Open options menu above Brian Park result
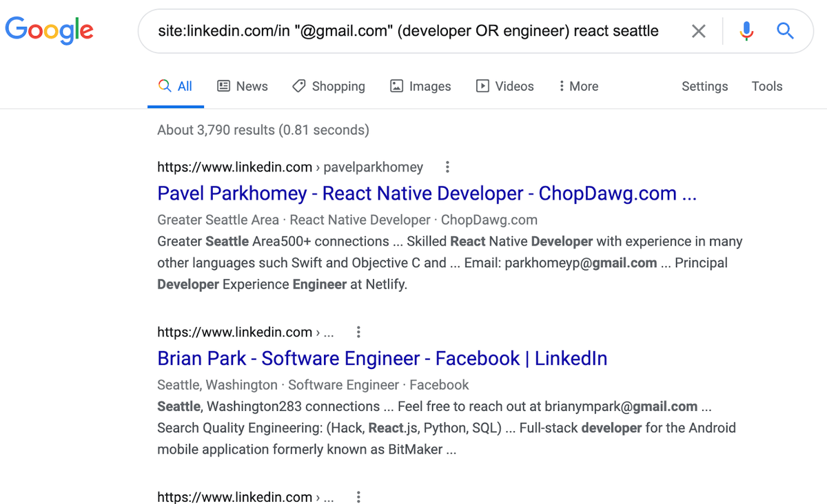The height and width of the screenshot is (504, 827). (x=358, y=332)
